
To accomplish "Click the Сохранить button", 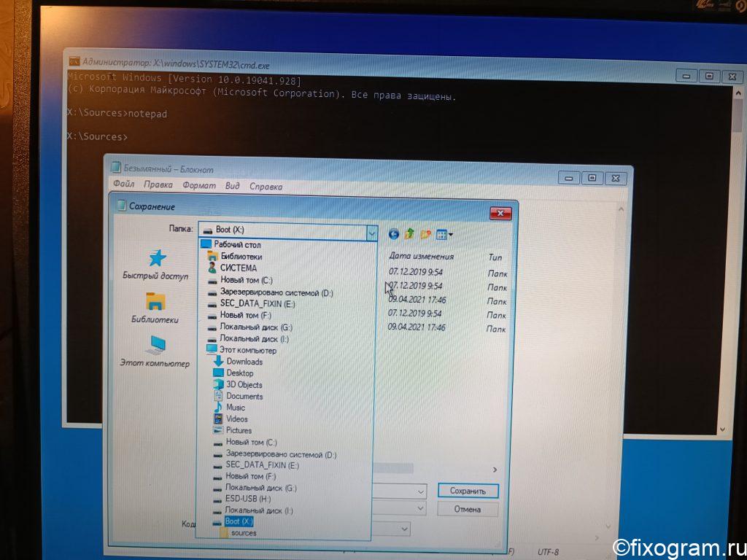I will 468,491.
